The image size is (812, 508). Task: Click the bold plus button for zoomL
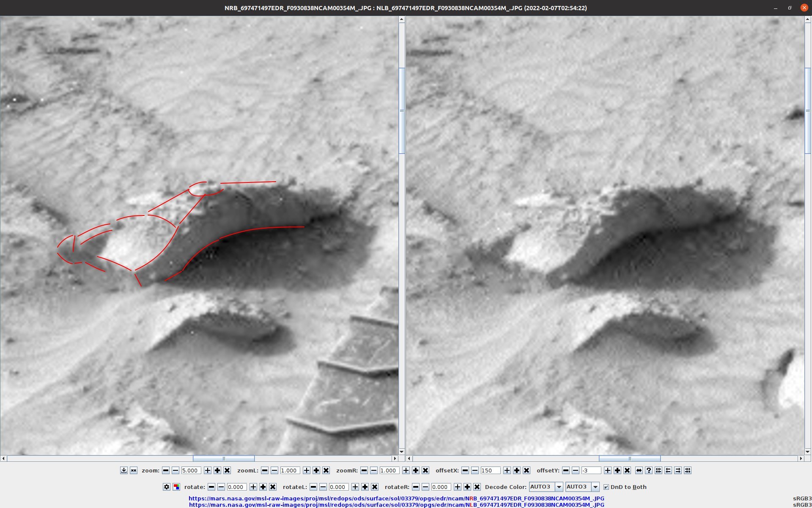(316, 470)
